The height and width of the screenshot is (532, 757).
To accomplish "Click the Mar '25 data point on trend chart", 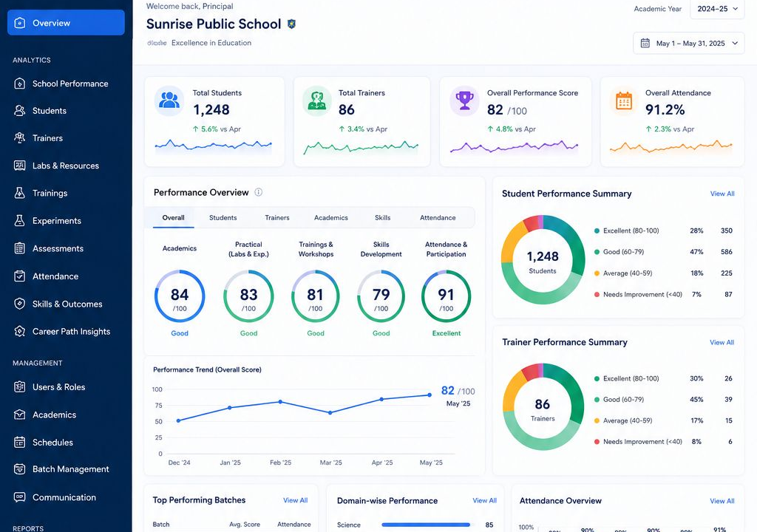I will tap(330, 413).
